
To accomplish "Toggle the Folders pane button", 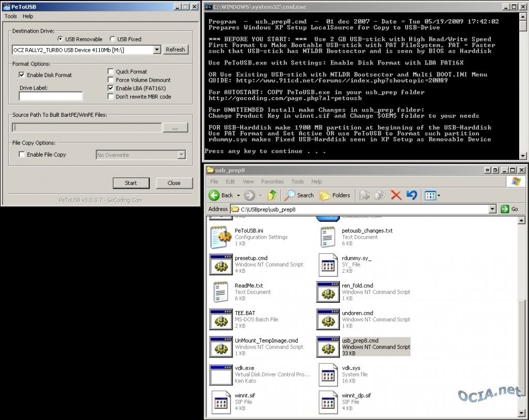I will [335, 195].
